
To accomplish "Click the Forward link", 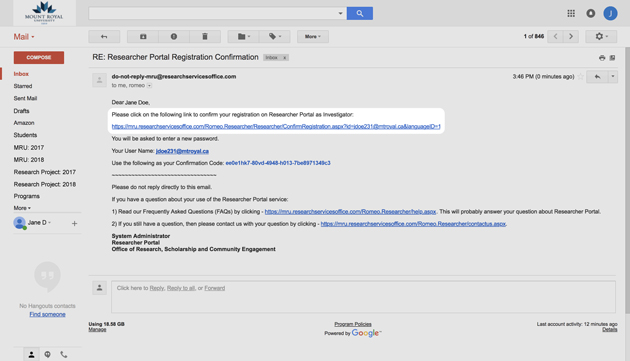I will pyautogui.click(x=215, y=288).
